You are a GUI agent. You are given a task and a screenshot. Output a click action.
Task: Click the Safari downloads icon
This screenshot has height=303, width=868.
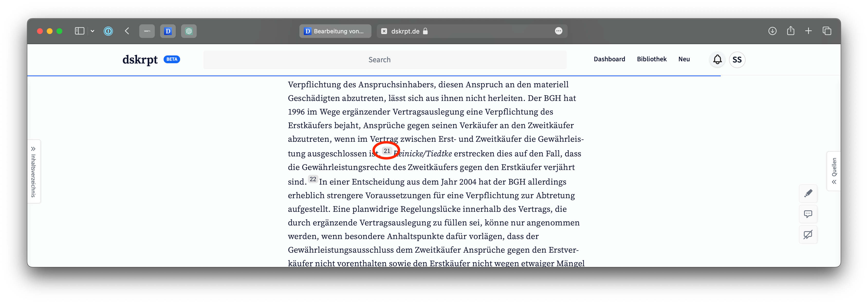(x=772, y=31)
